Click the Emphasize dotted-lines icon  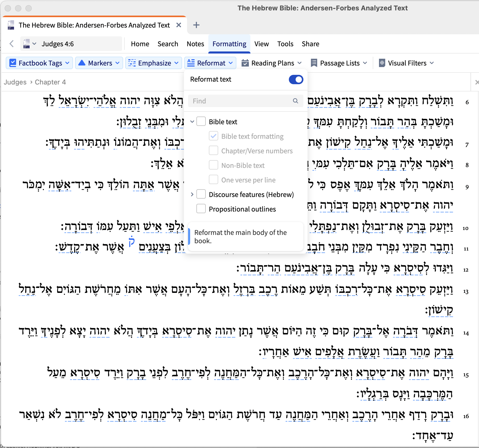point(132,63)
